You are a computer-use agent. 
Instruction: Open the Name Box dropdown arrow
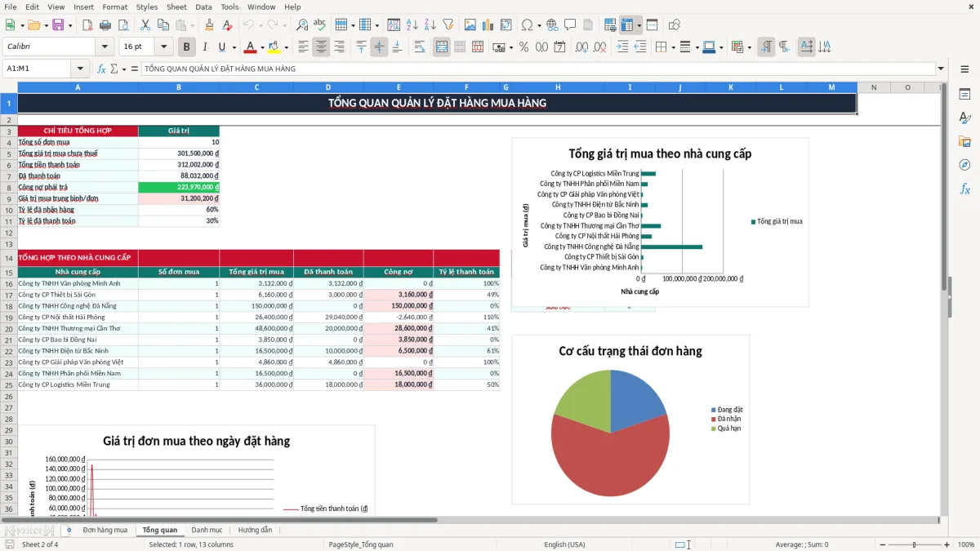pyautogui.click(x=80, y=69)
